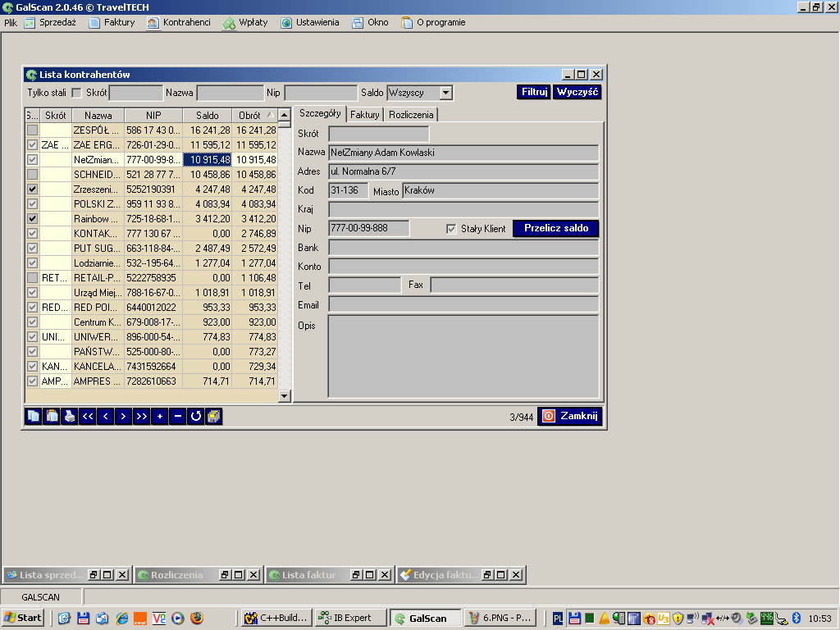The image size is (840, 630).
Task: Click the VNC quick launch icon
Action: point(159,619)
